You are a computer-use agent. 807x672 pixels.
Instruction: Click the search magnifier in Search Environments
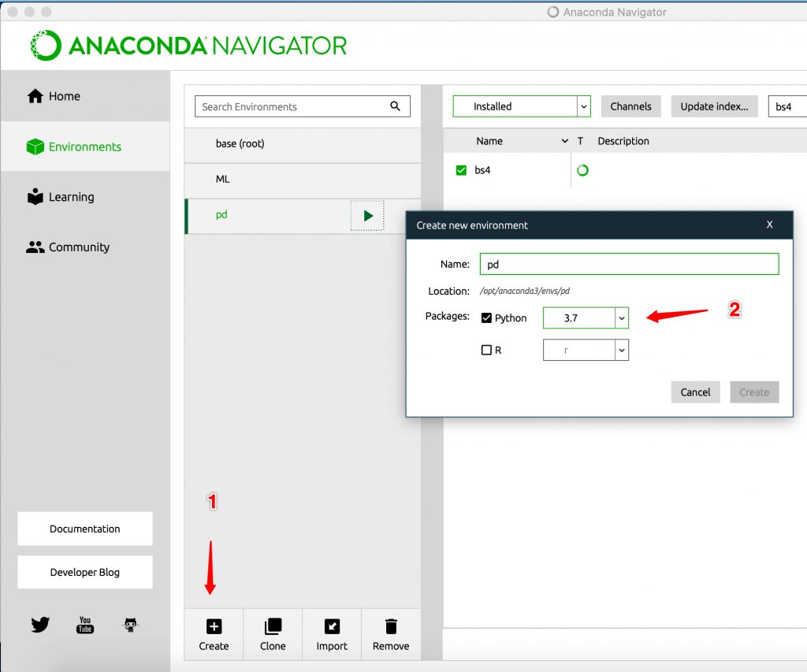point(396,106)
